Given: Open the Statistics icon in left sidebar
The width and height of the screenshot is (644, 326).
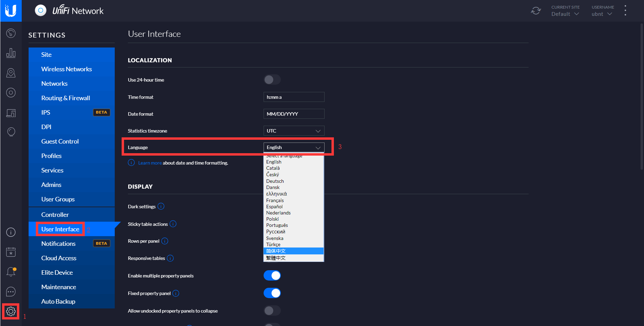Looking at the screenshot, I should coord(11,53).
